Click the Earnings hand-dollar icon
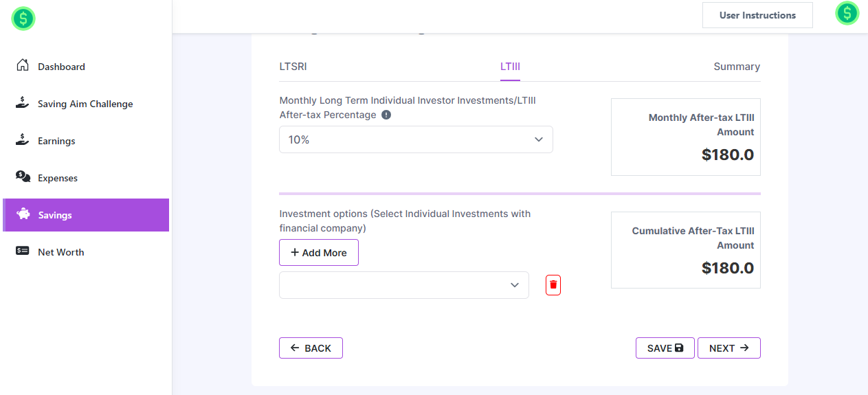Viewport: 868px width, 395px height. (x=23, y=140)
